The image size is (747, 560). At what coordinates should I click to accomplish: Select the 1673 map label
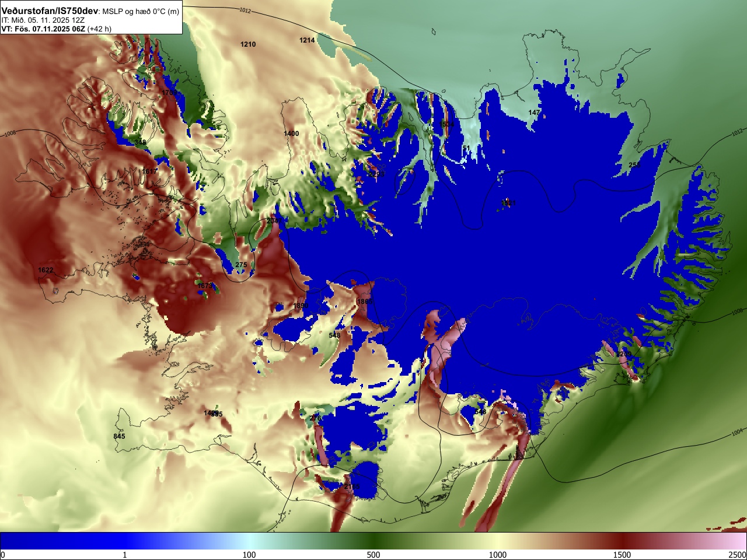coord(205,286)
